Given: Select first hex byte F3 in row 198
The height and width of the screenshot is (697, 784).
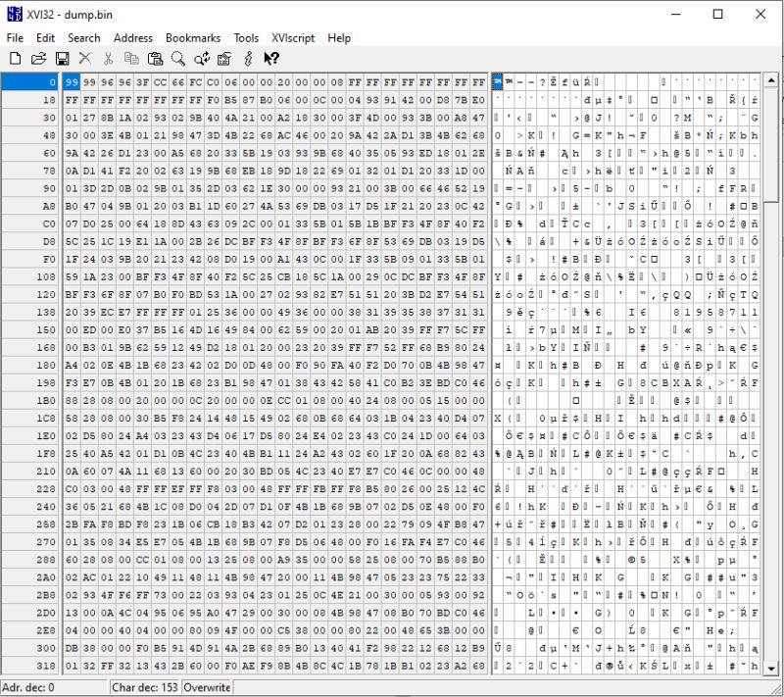Looking at the screenshot, I should 72,383.
